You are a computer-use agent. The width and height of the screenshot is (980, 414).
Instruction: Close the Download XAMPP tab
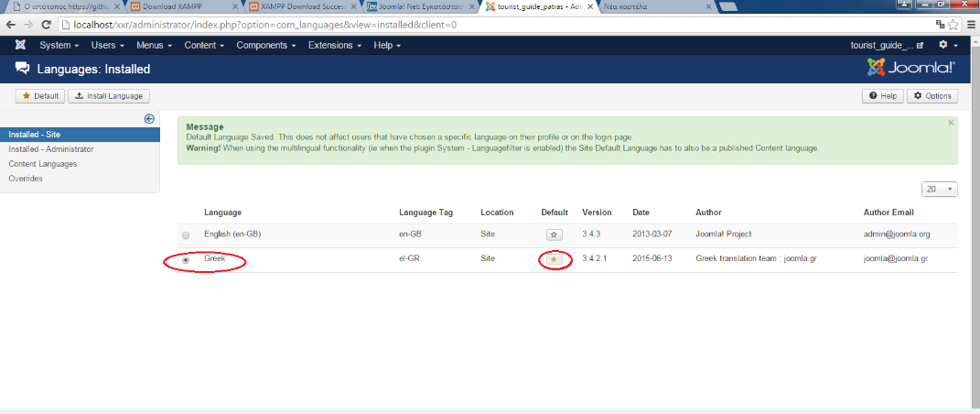click(234, 7)
